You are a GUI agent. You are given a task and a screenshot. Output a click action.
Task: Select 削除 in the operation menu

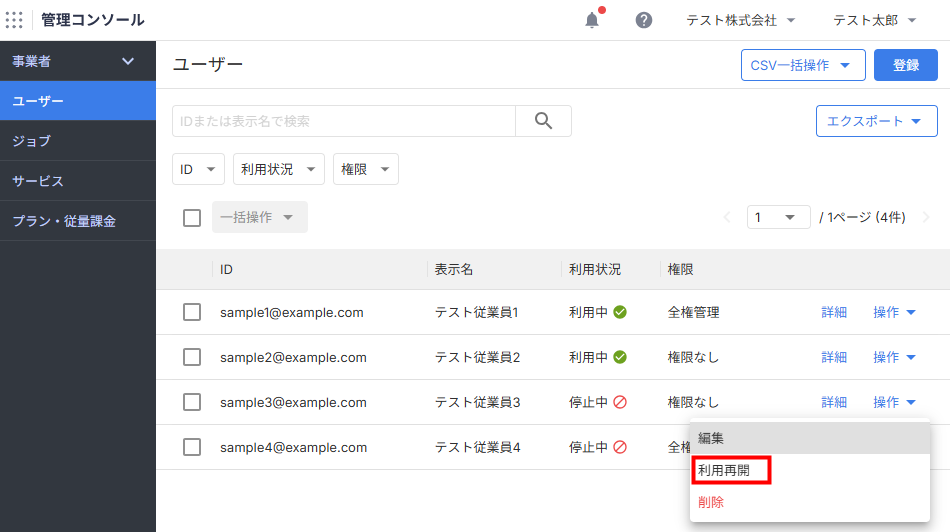(711, 502)
